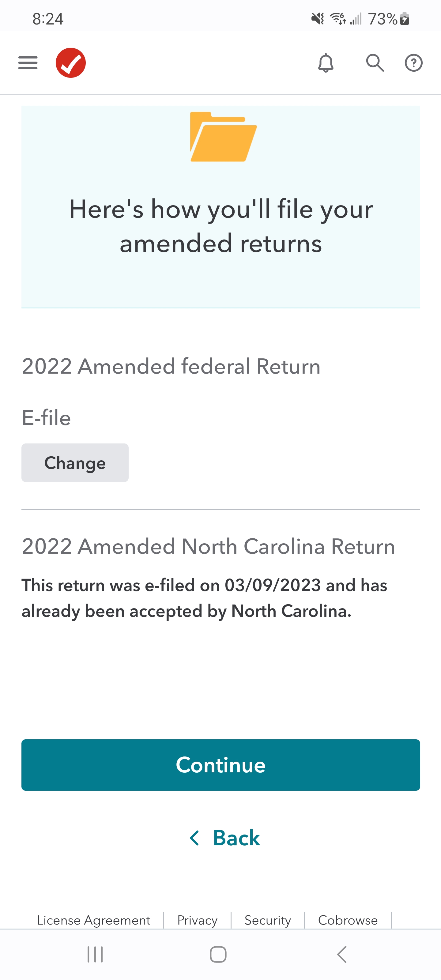The image size is (441, 980).
Task: Tap the battery status indicator
Action: point(405,19)
